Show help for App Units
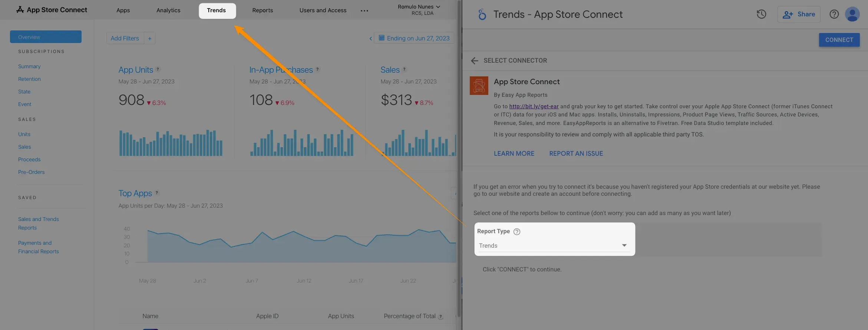This screenshot has width=868, height=330. [x=158, y=69]
